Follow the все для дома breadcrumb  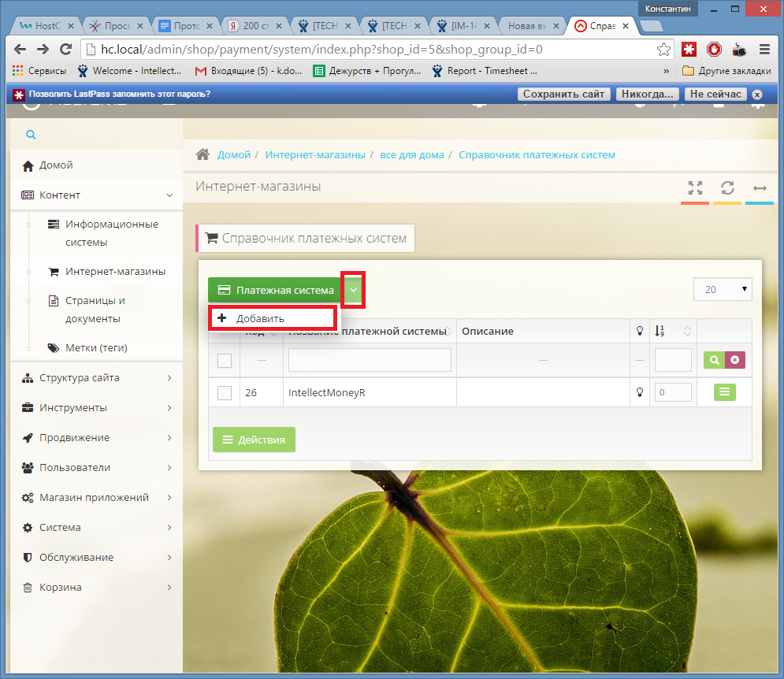click(412, 155)
